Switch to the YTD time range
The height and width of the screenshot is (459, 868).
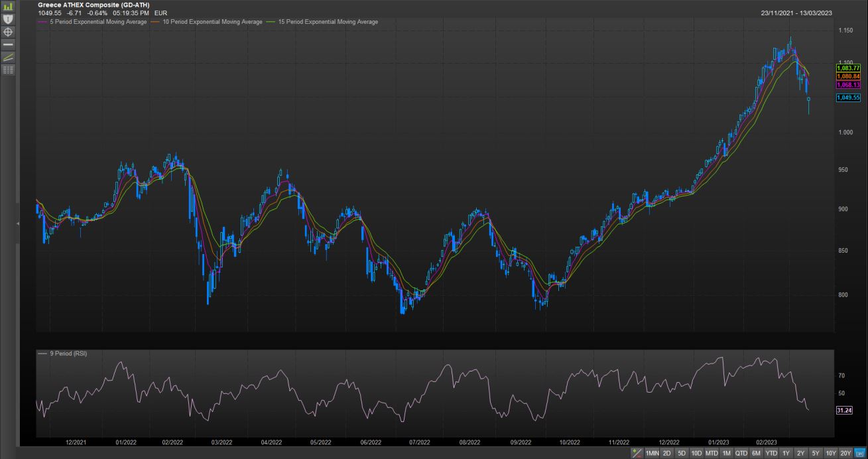click(x=771, y=453)
